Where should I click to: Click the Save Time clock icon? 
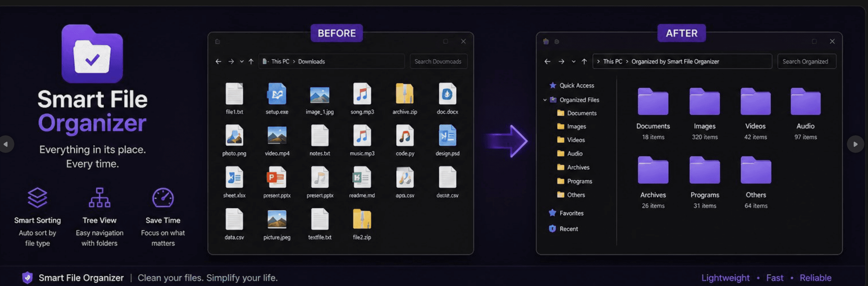163,197
